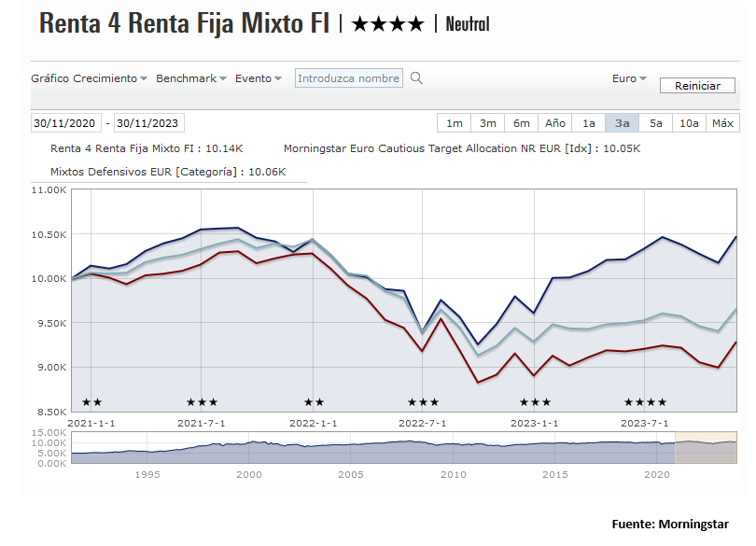Click the four-star rating marker near 2023-7-1
756x546 pixels.
tap(645, 402)
